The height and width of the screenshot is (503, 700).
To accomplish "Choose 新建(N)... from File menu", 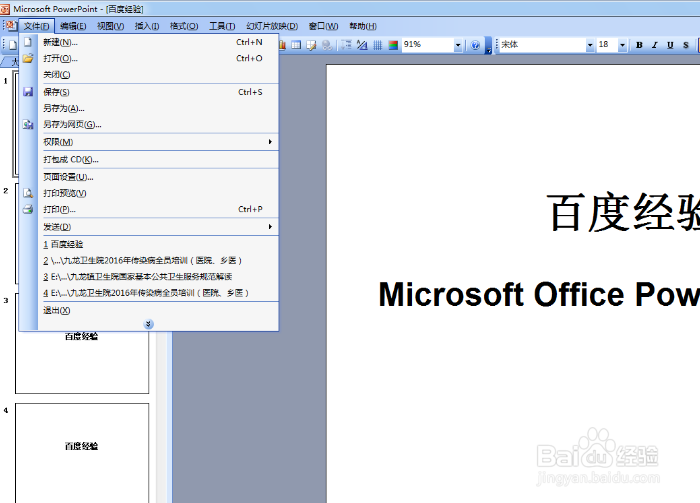I will [150, 42].
